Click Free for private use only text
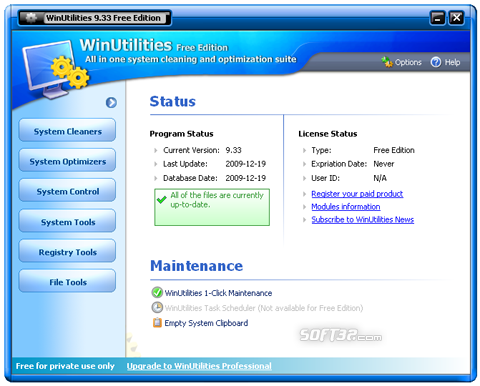 pyautogui.click(x=65, y=366)
